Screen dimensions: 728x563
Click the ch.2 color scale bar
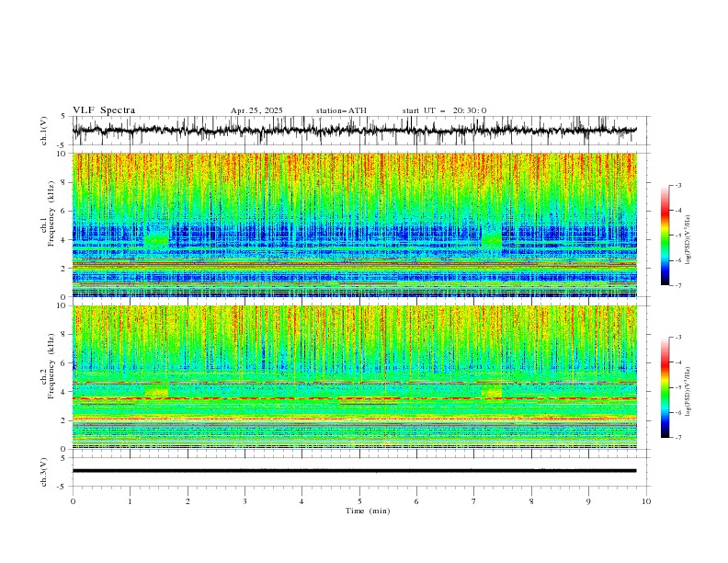(x=665, y=387)
